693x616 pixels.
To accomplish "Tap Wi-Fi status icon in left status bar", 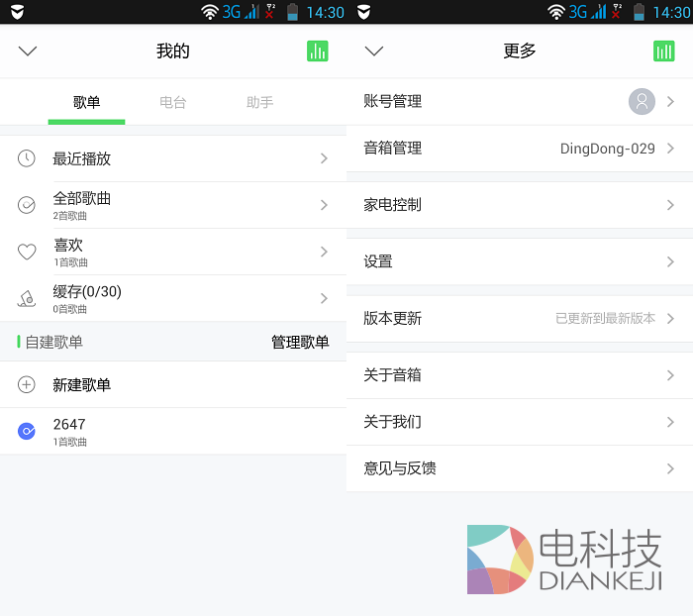I will pos(210,12).
